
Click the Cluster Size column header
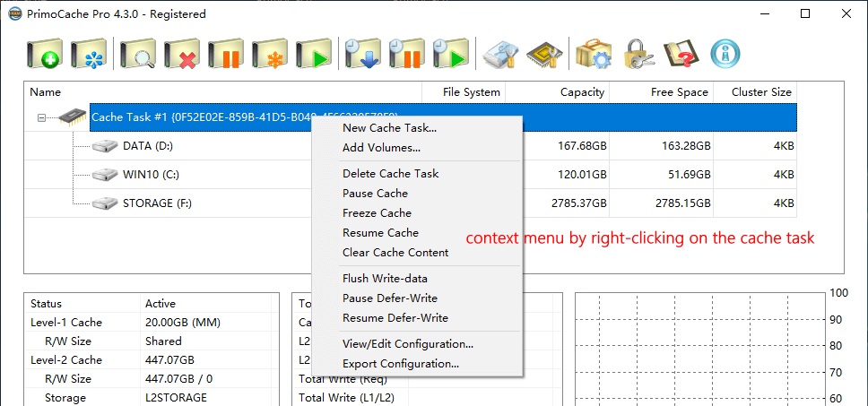[x=756, y=92]
